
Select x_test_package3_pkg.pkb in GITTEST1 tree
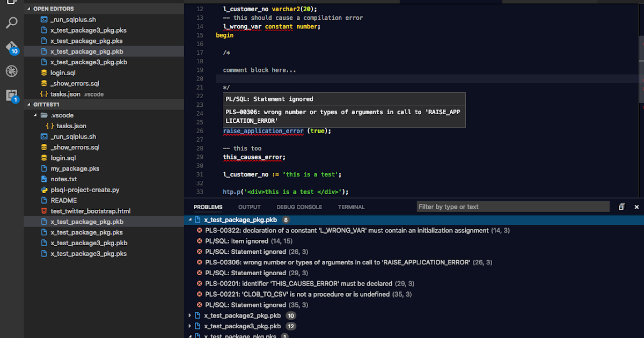104,243
